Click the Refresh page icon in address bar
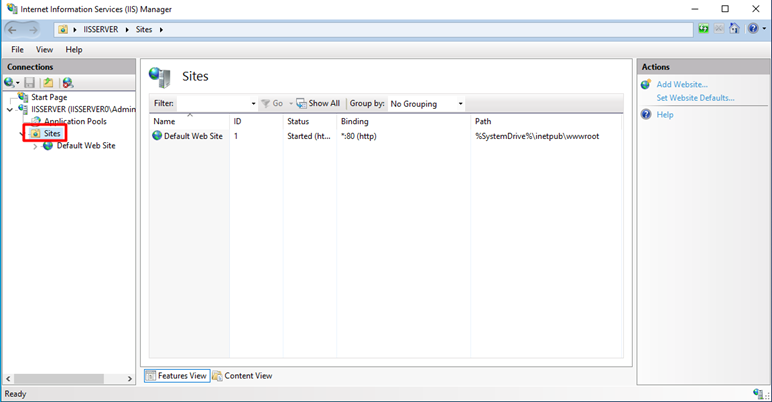 tap(704, 29)
